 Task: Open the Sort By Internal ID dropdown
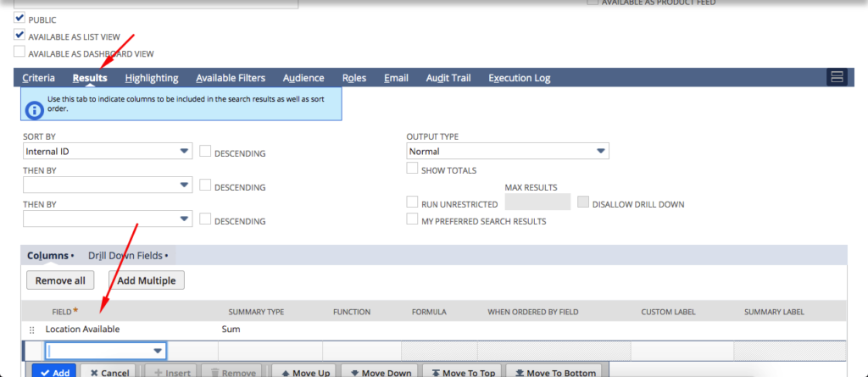[108, 151]
